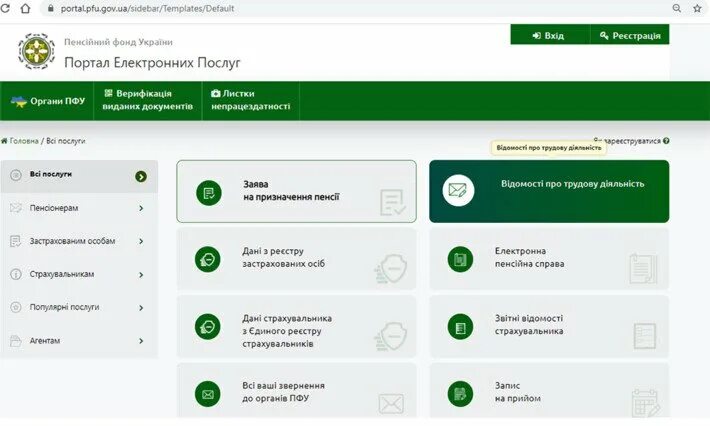Image resolution: width=710 pixels, height=426 pixels.
Task: Expand the Популярні послуги chevron arrow
Action: click(x=141, y=308)
